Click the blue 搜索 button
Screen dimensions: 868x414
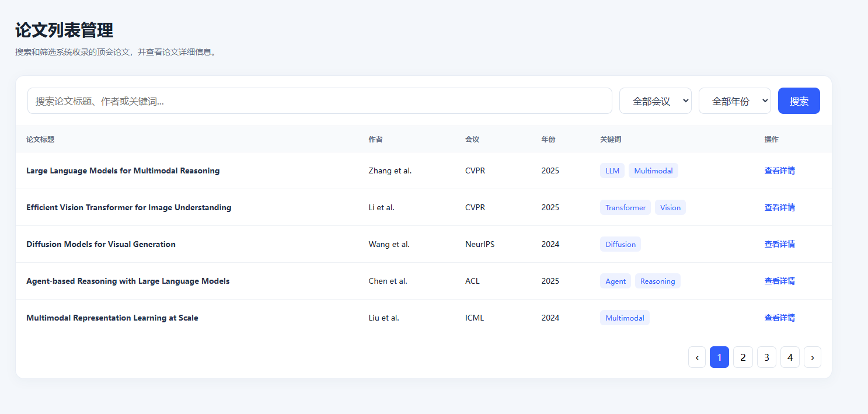coord(799,101)
